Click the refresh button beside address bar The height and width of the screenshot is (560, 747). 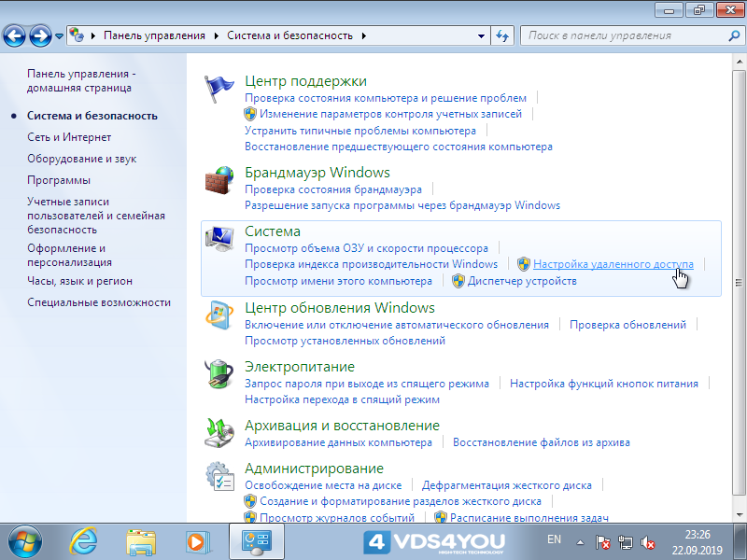pyautogui.click(x=502, y=35)
